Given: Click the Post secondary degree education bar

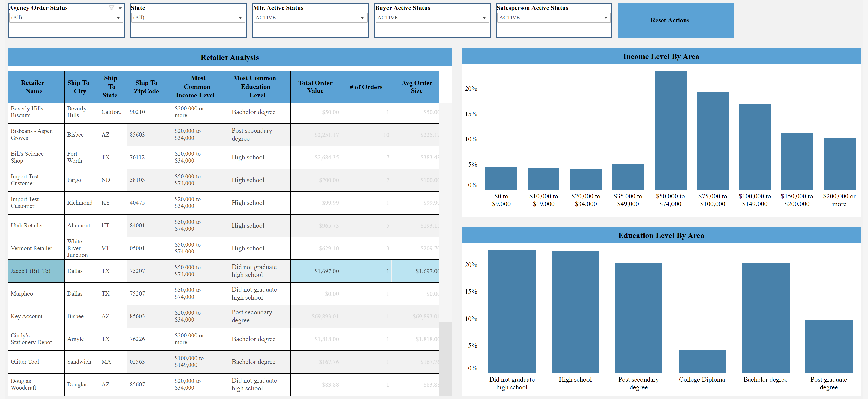Looking at the screenshot, I should pos(638,318).
